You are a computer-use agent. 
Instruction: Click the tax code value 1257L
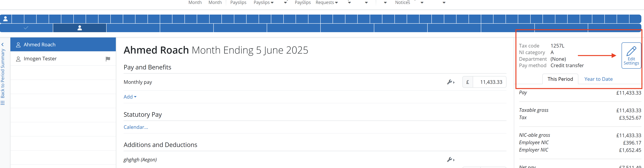(557, 46)
